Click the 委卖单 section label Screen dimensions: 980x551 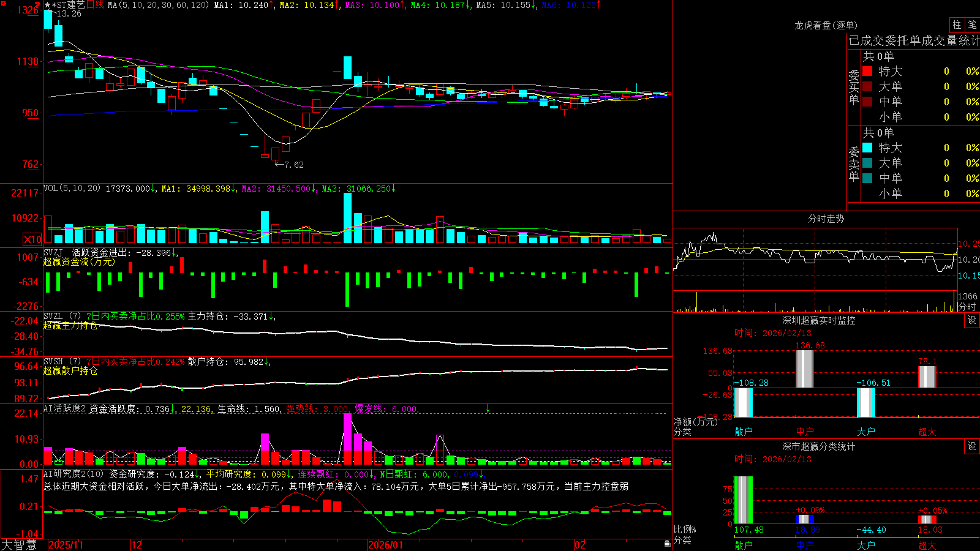[x=854, y=163]
